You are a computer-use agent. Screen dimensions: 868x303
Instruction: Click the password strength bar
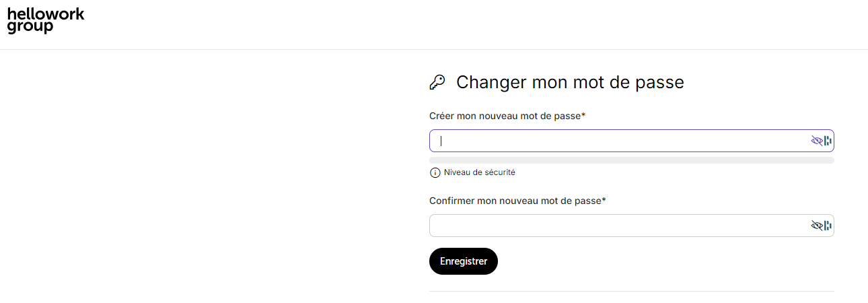point(632,160)
